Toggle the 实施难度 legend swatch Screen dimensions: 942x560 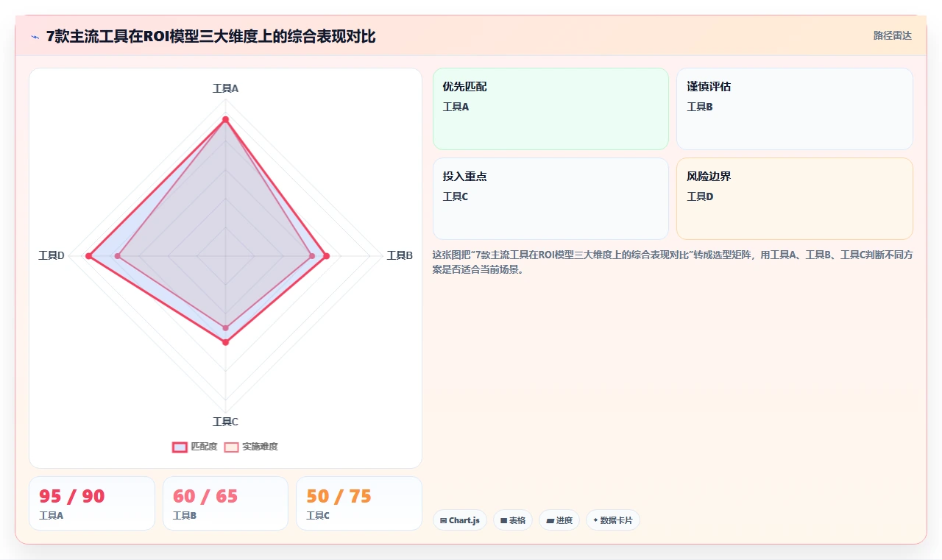pos(232,447)
